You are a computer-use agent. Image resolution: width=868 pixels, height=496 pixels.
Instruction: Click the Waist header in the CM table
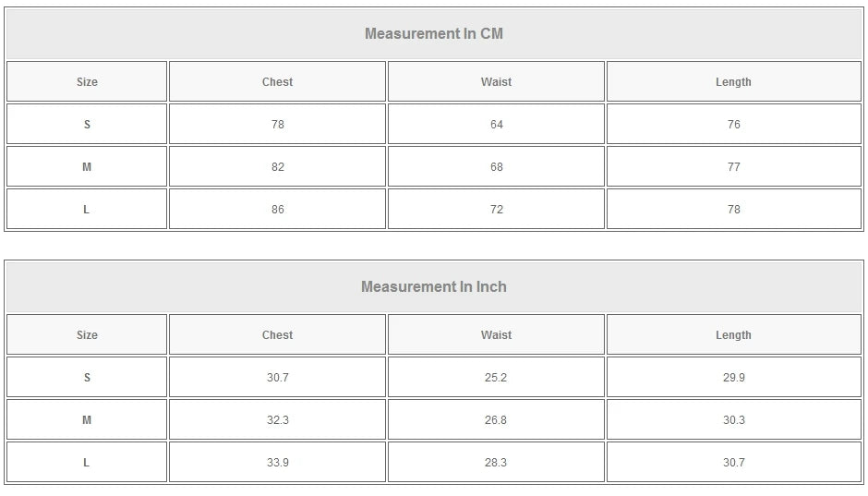tap(496, 82)
